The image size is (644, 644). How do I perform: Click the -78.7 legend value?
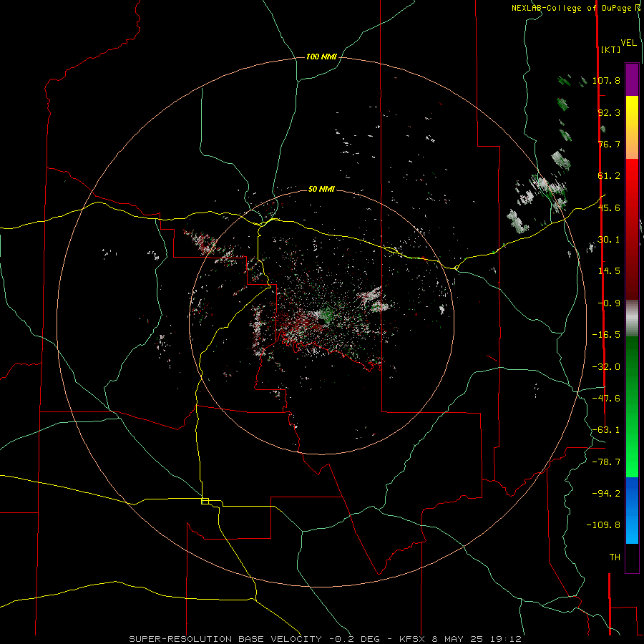606,462
